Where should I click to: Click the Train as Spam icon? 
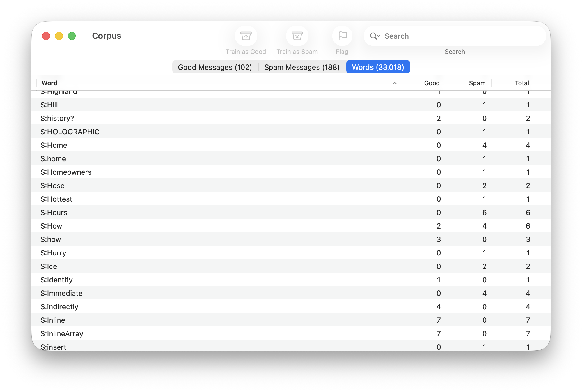pyautogui.click(x=297, y=36)
